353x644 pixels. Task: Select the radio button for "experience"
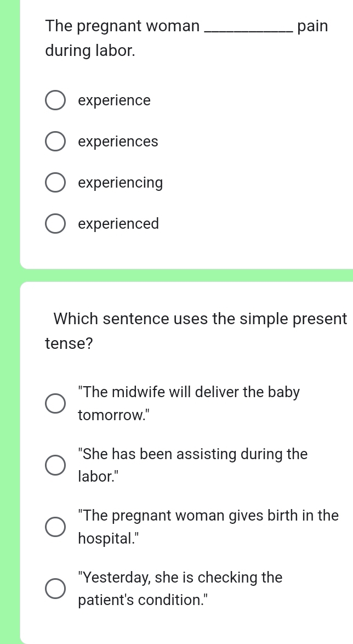point(54,101)
